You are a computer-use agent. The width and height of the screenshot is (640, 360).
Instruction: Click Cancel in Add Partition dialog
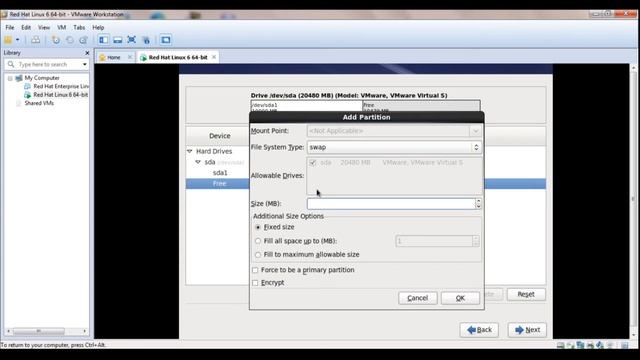pyautogui.click(x=418, y=298)
